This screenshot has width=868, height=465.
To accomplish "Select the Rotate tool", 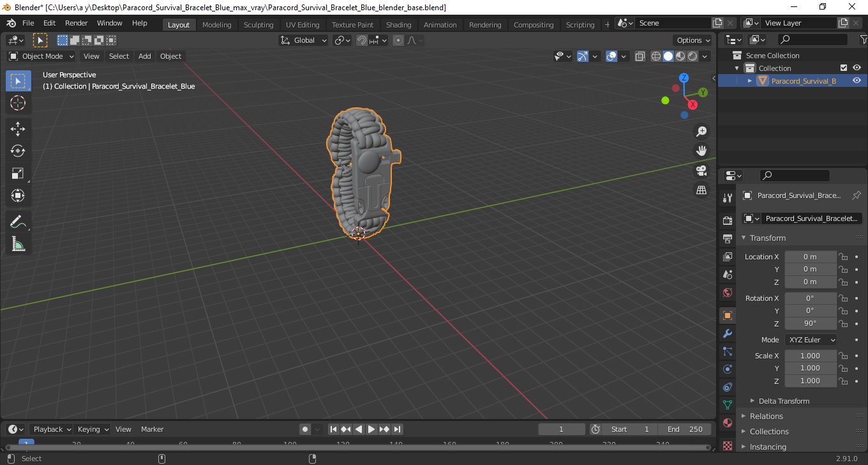I will [18, 151].
